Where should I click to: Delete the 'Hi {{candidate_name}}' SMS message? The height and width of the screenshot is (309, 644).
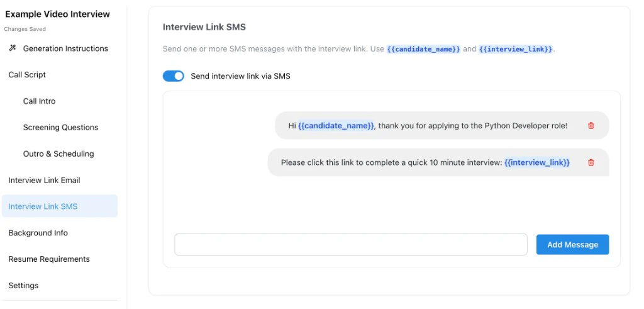tap(591, 126)
